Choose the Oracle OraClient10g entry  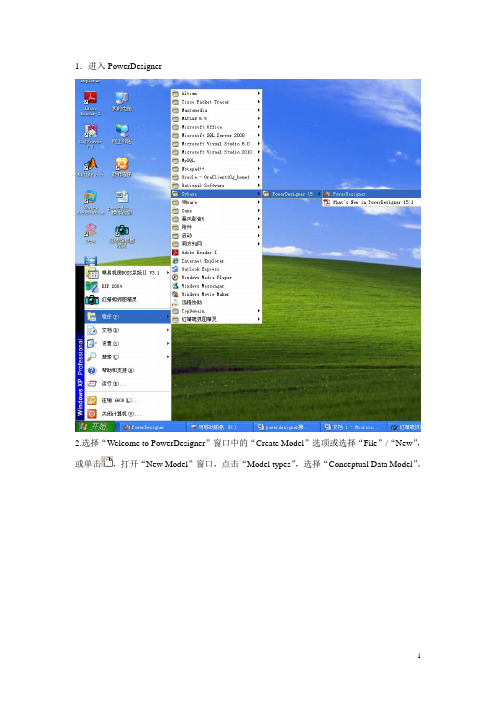[216, 177]
